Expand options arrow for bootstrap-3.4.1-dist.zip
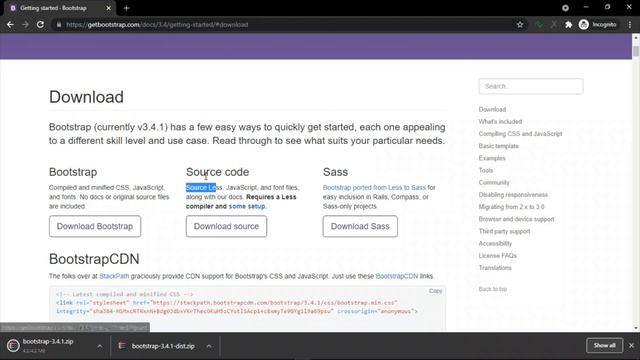Viewport: 640px width, 360px height. [x=209, y=346]
